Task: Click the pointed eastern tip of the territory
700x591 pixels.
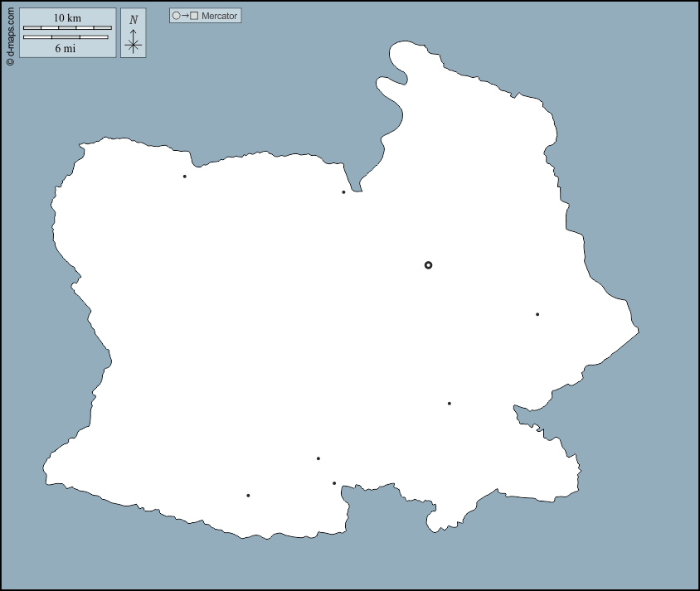Action: click(636, 332)
